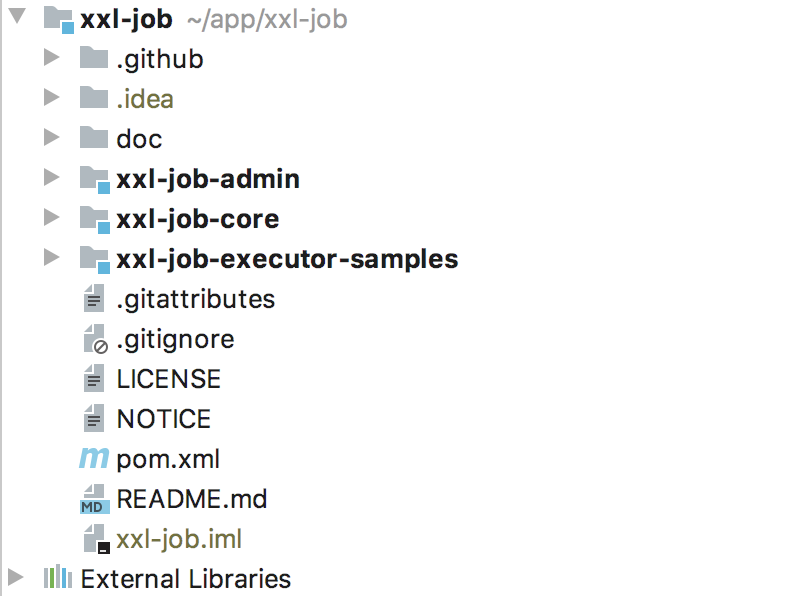This screenshot has width=808, height=596.
Task: Expand the .idea folder arrow
Action: click(52, 97)
